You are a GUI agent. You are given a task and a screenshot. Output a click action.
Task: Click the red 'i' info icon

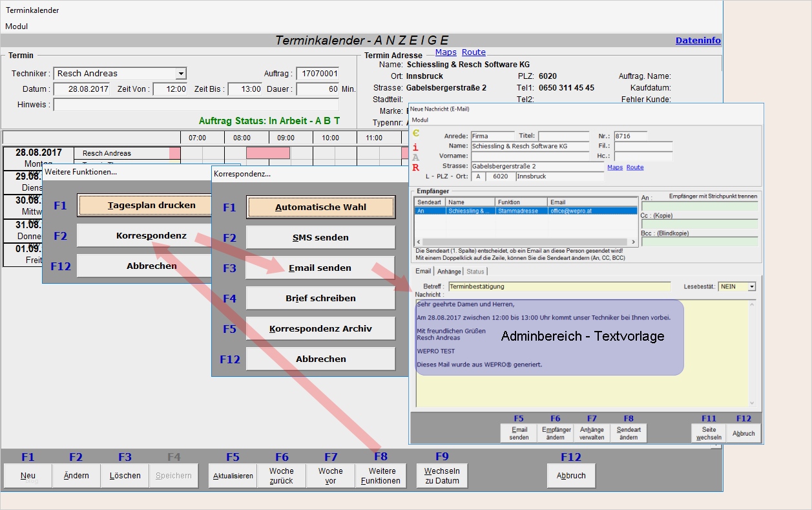[415, 147]
